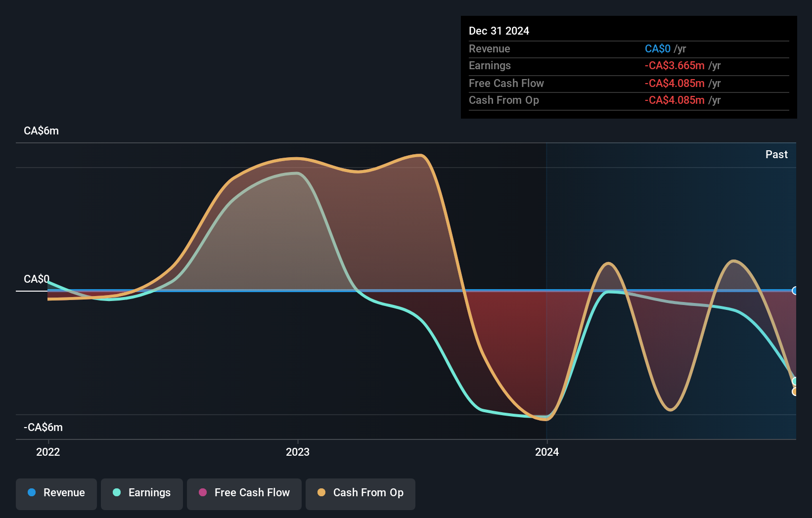The image size is (812, 518).
Task: Click the CA$6m y-axis label
Action: 41,130
